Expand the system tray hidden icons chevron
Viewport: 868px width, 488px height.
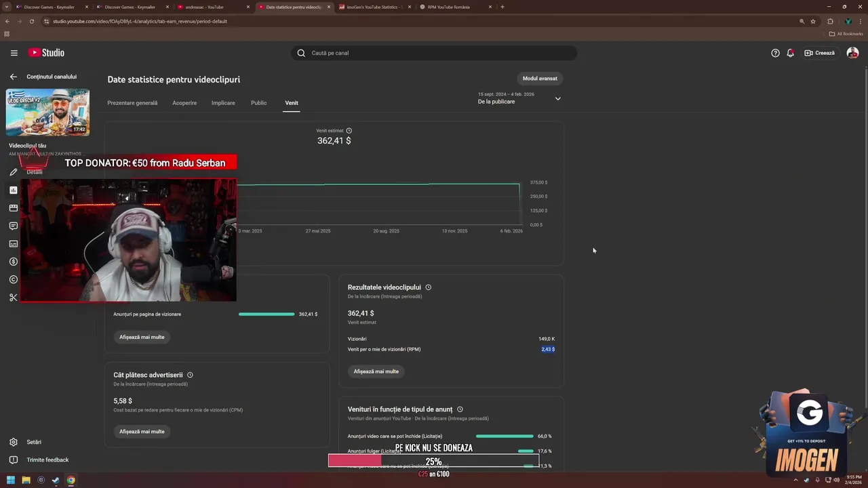pos(796,481)
